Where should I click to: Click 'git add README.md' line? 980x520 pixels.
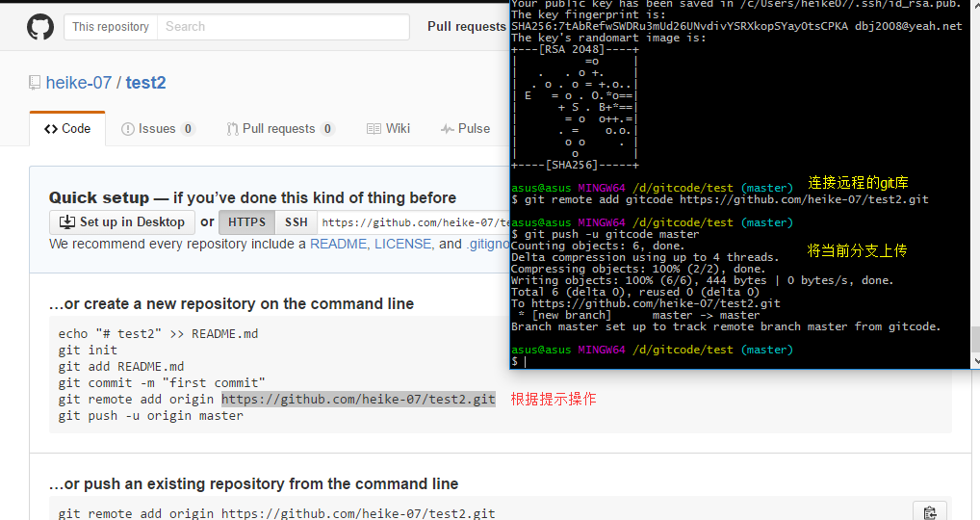click(x=121, y=366)
